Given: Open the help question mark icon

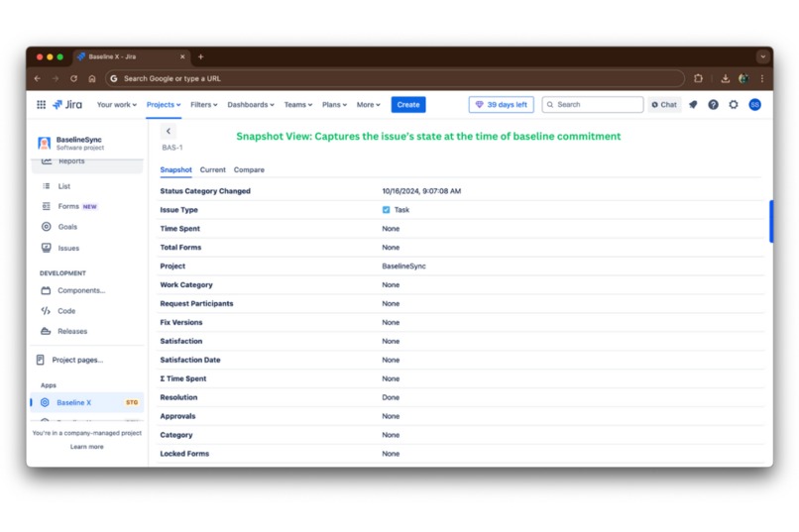Looking at the screenshot, I should [714, 104].
